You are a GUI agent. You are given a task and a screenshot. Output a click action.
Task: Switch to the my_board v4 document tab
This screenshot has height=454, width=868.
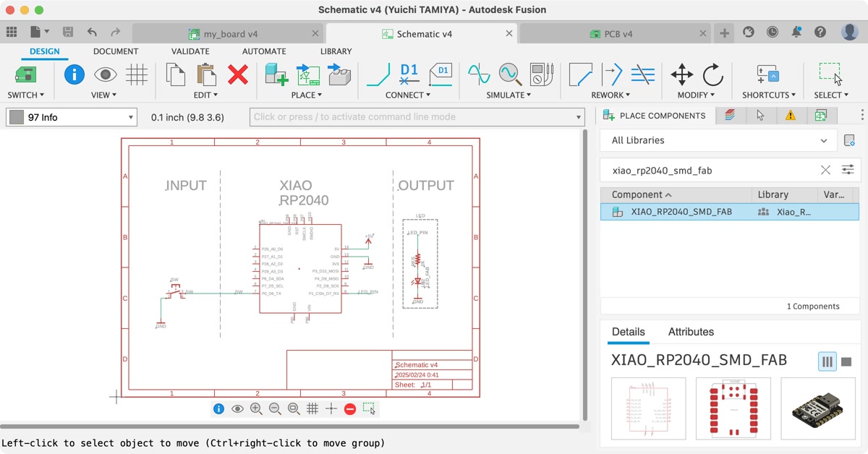tap(229, 34)
